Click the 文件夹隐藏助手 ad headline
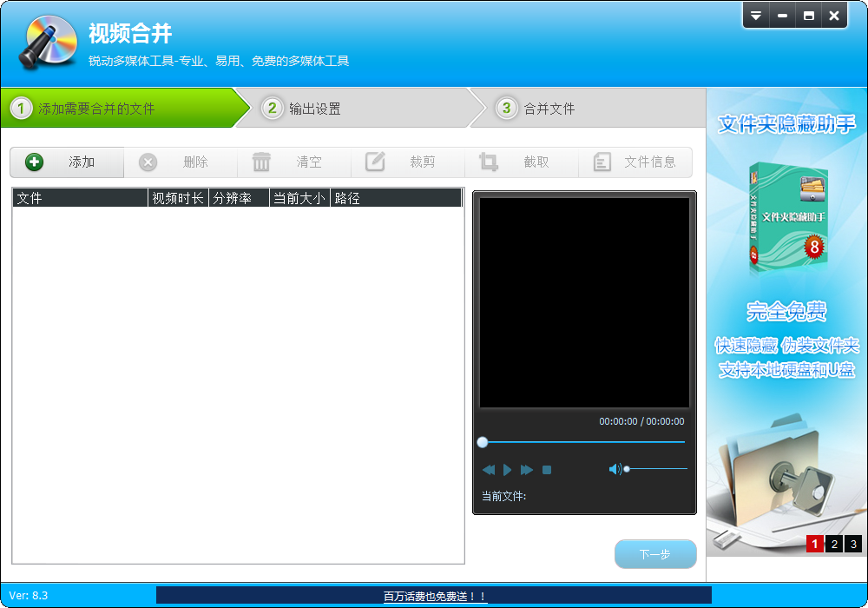The width and height of the screenshot is (868, 608). tap(786, 124)
